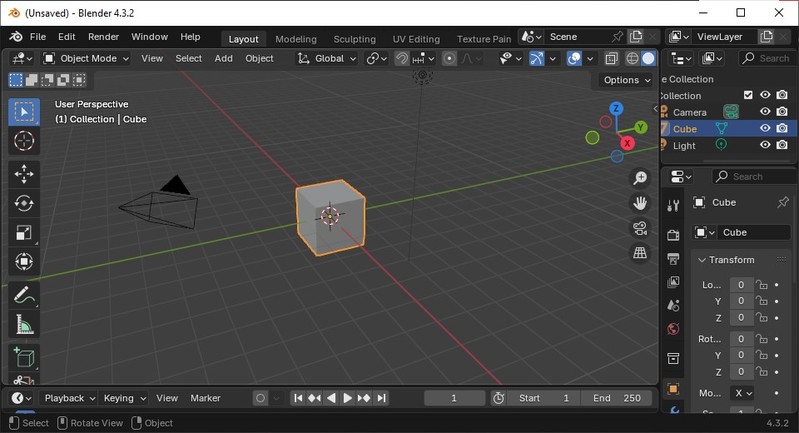Switch to orthographic grid view icon
Screen dimensions: 799x433
[x=640, y=254]
